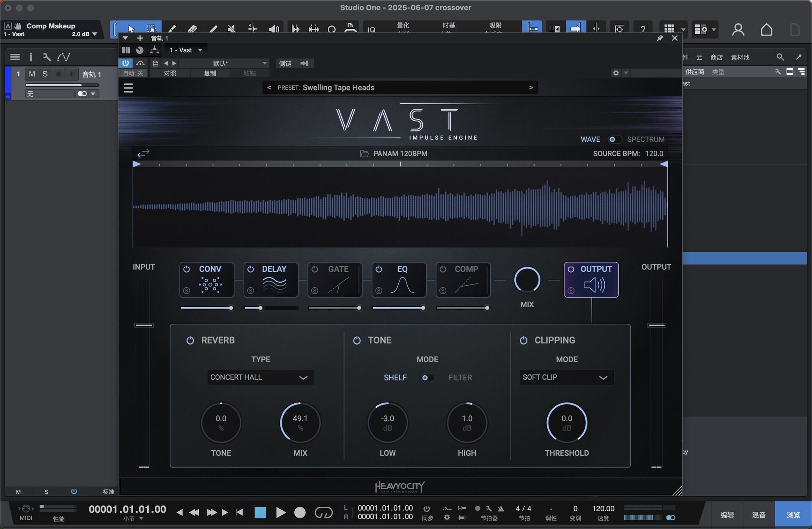Click the global MIX knob
Image resolution: width=812 pixels, height=529 pixels.
[x=527, y=280]
